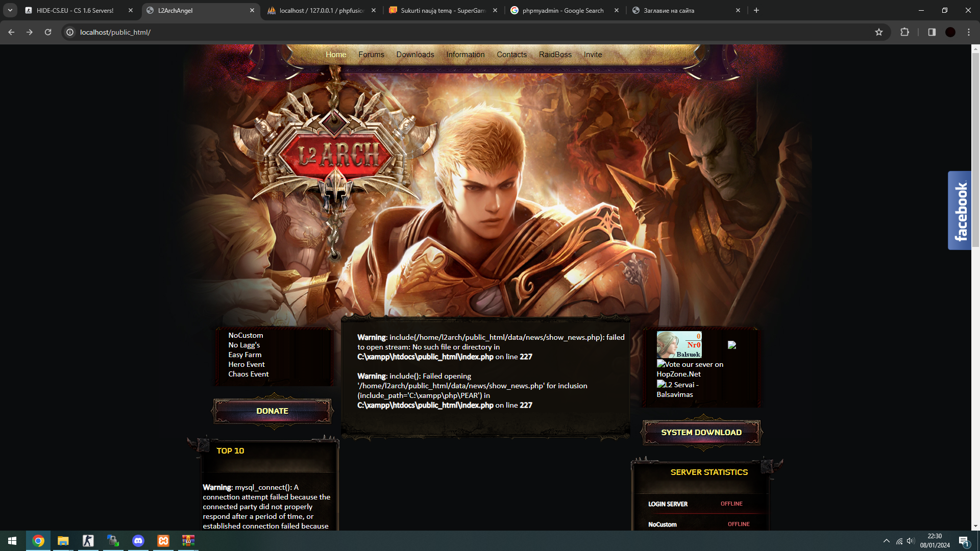Click L2 Servai - Balsavimas link

coord(677,389)
